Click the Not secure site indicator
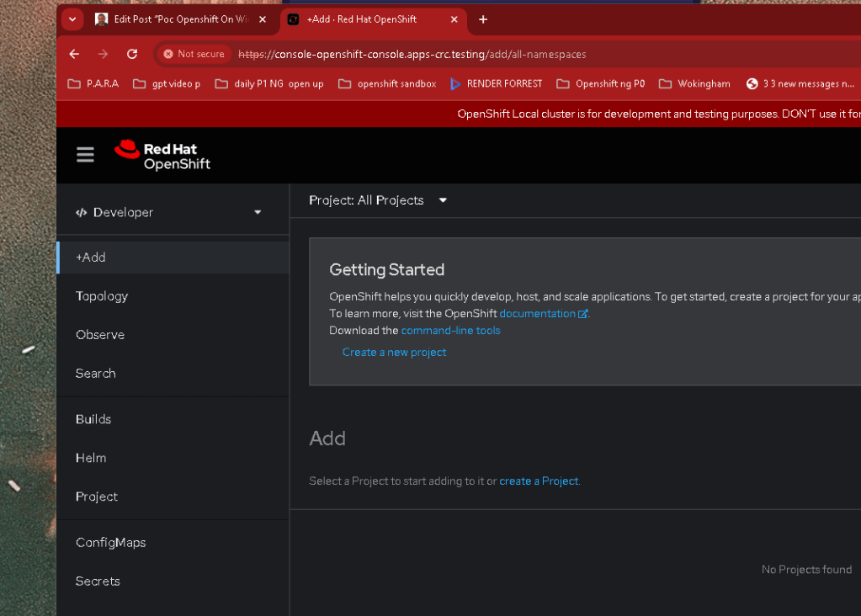The height and width of the screenshot is (616, 861). (194, 54)
